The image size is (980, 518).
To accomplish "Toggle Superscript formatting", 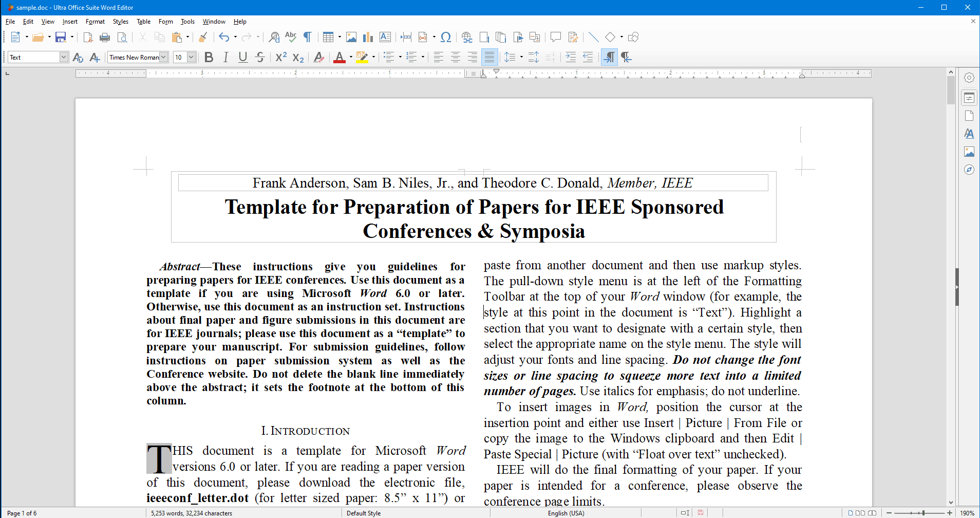I will pos(281,57).
